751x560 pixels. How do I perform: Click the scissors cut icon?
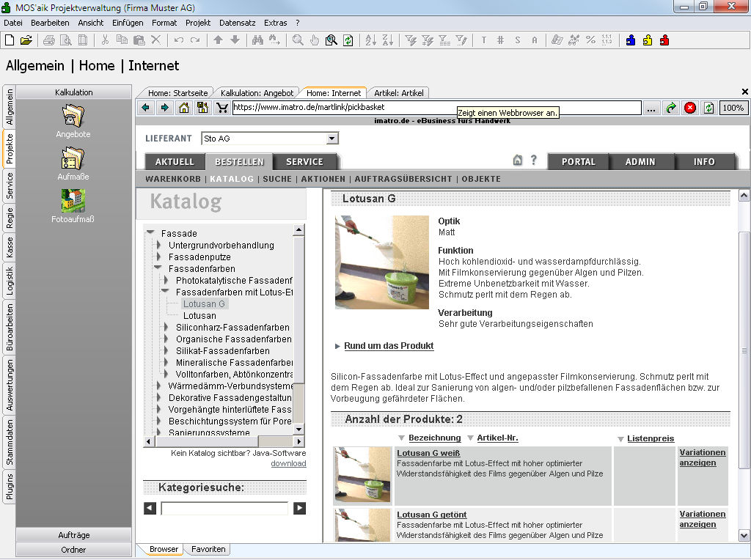tap(106, 40)
